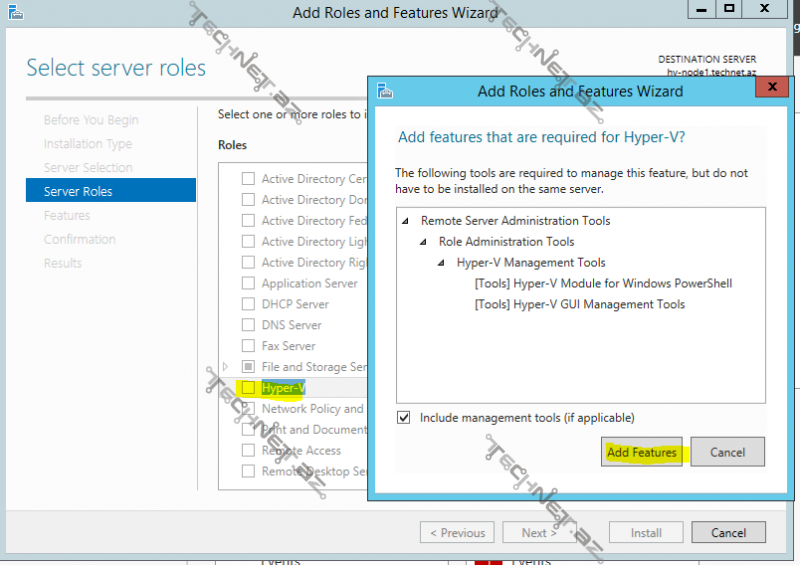
Task: Cancel the main Add Roles wizard
Action: (729, 532)
